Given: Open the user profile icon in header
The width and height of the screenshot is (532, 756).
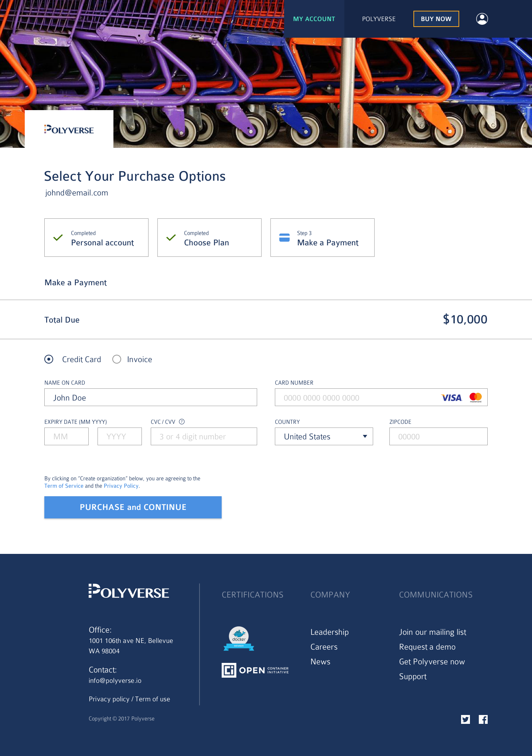Looking at the screenshot, I should click(x=482, y=19).
